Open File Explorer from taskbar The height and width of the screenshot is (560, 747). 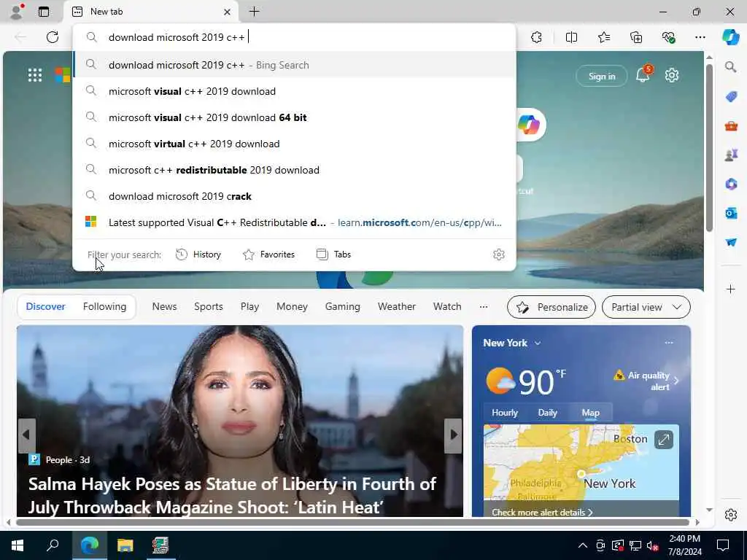click(x=125, y=545)
